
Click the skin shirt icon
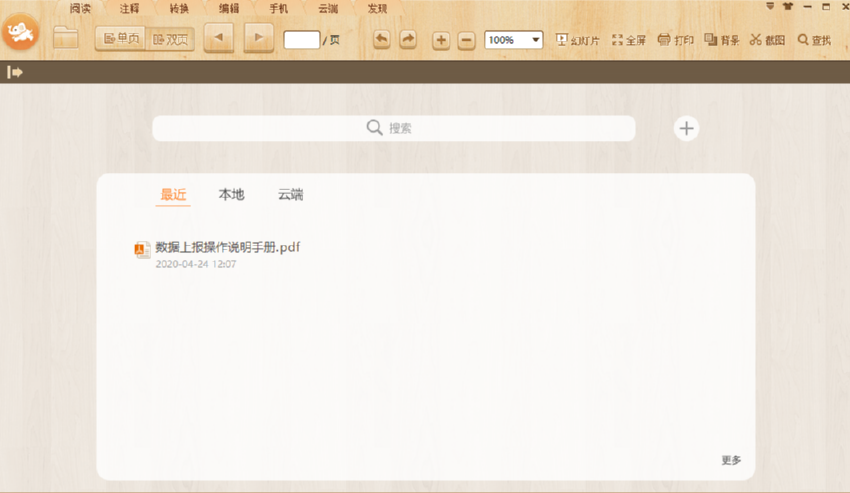[788, 6]
